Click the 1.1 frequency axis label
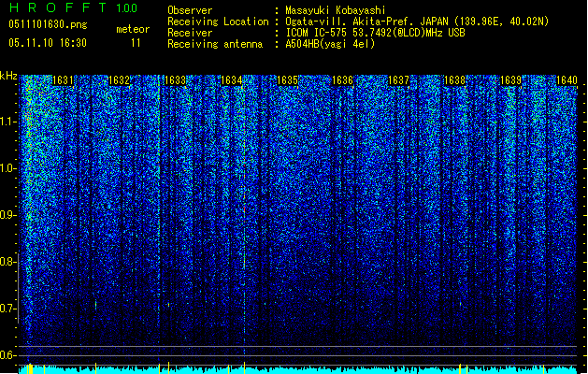 click(7, 122)
